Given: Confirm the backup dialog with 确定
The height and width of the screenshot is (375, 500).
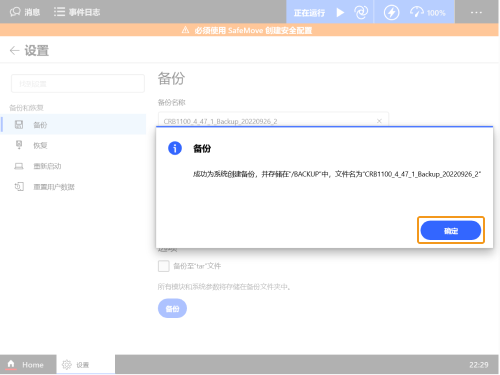Looking at the screenshot, I should (x=451, y=230).
